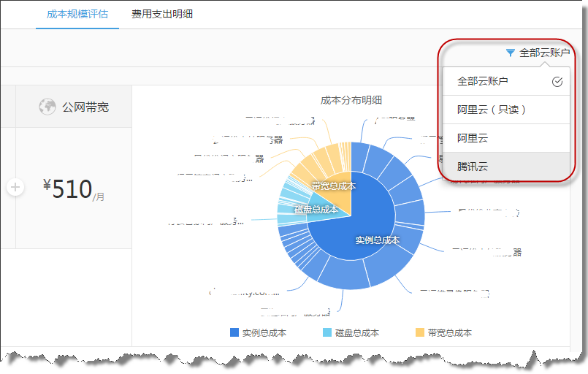The height and width of the screenshot is (374, 588).
Task: Switch to the 成本规模评估 tab
Action: click(x=77, y=15)
